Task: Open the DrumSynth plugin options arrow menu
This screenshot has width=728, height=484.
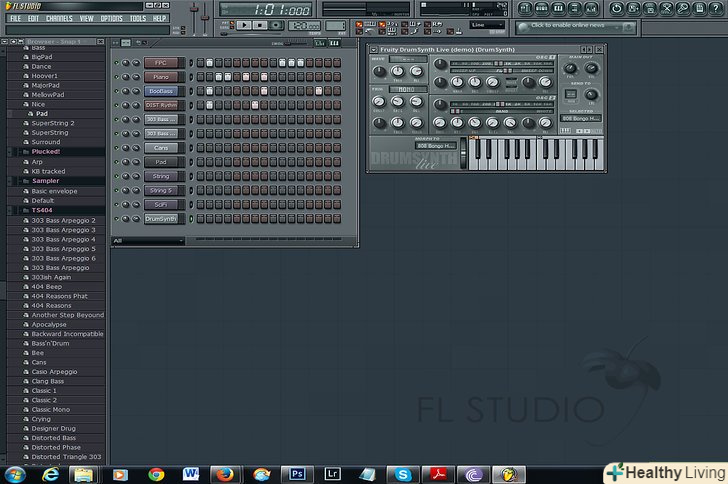Action: point(373,49)
